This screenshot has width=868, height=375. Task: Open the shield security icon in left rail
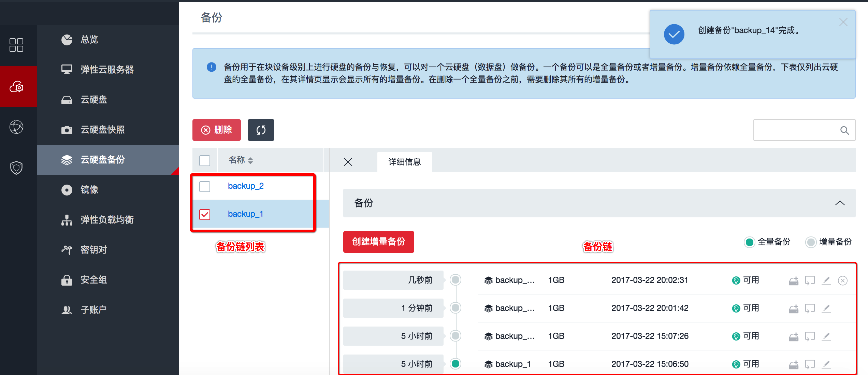click(x=16, y=168)
